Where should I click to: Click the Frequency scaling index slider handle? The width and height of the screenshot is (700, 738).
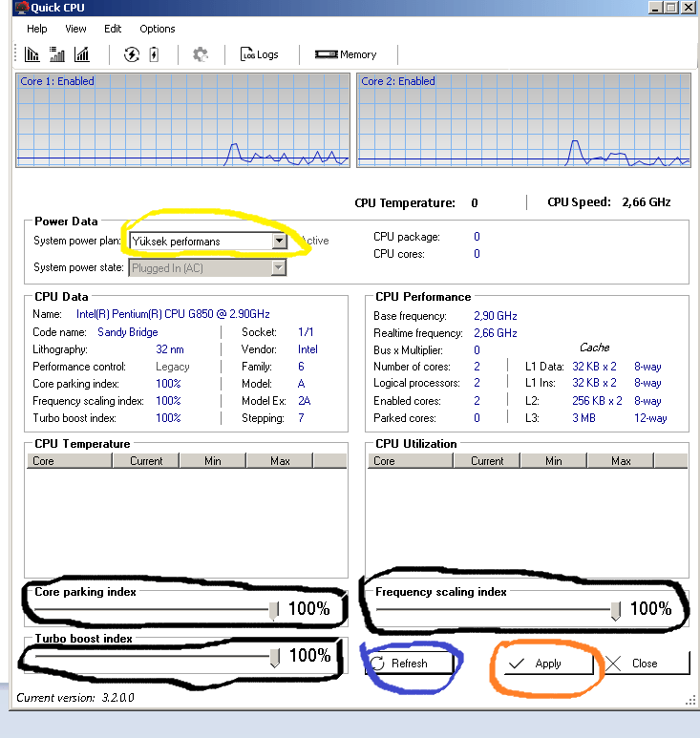coord(615,610)
